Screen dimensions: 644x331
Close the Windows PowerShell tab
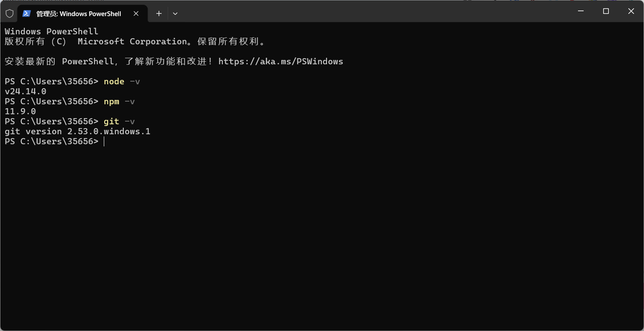[x=136, y=13]
